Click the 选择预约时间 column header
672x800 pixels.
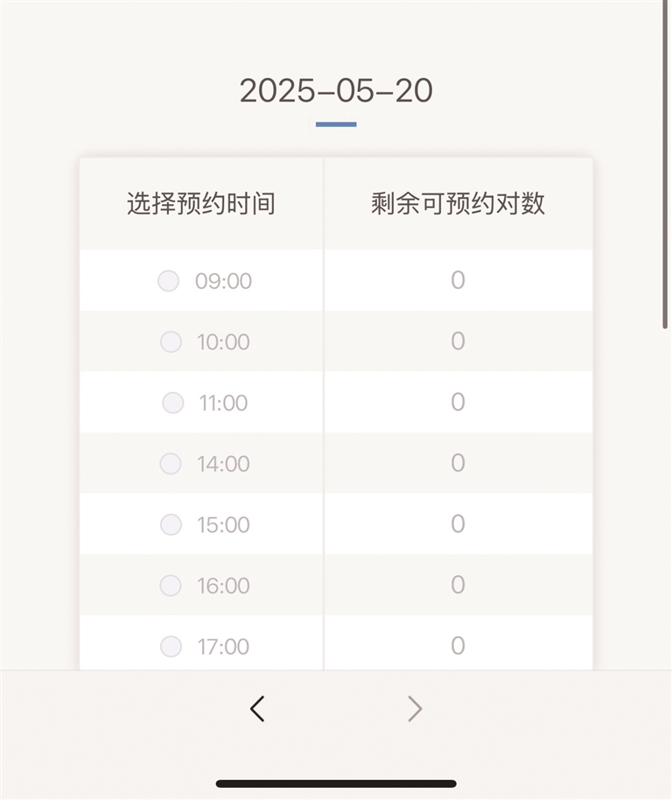(x=201, y=204)
